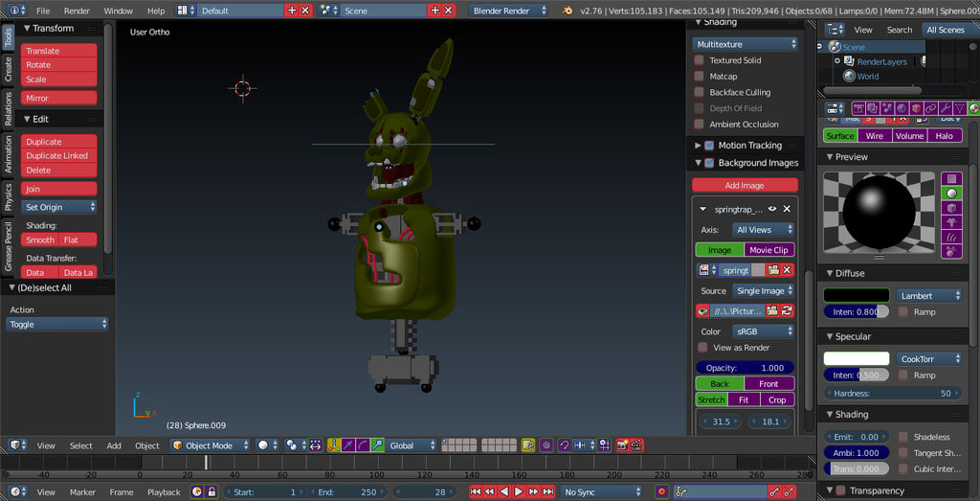Open Lambert diffuse shader dropdown

[x=929, y=295]
